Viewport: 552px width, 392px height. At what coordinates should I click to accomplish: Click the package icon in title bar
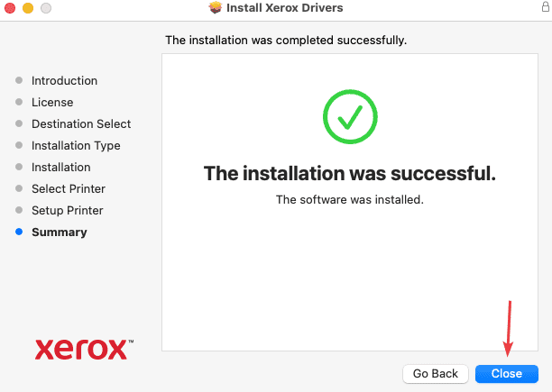pyautogui.click(x=215, y=8)
